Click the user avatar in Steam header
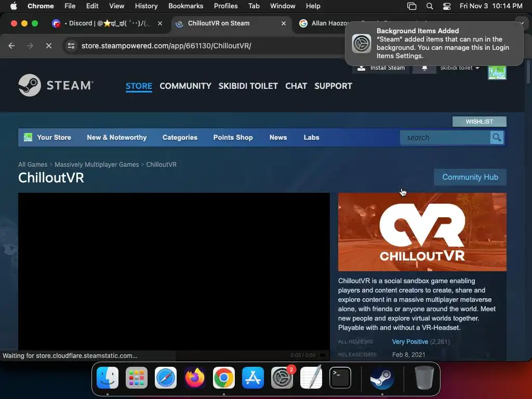Image resolution: width=532 pixels, height=399 pixels. click(497, 72)
